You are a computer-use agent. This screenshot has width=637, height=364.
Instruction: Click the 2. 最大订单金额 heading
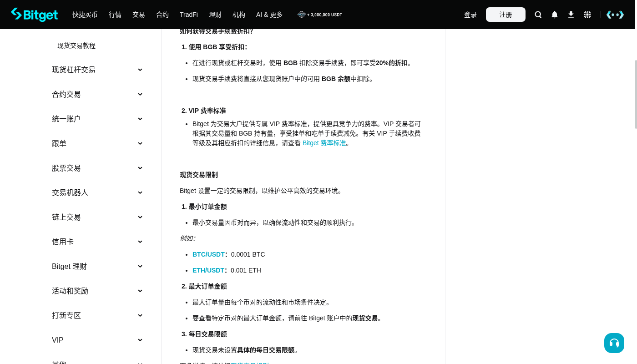pos(204,286)
